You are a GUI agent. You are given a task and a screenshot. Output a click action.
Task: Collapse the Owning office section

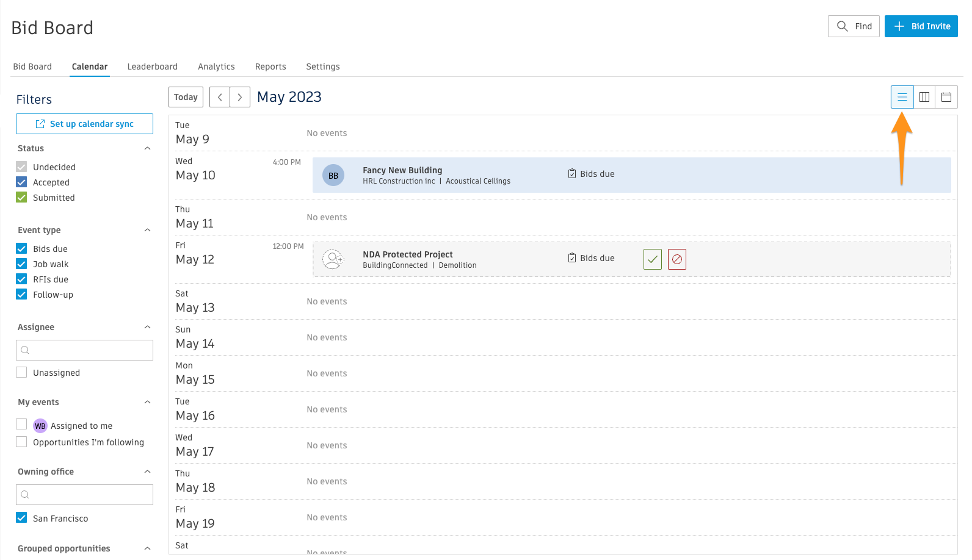[147, 472]
